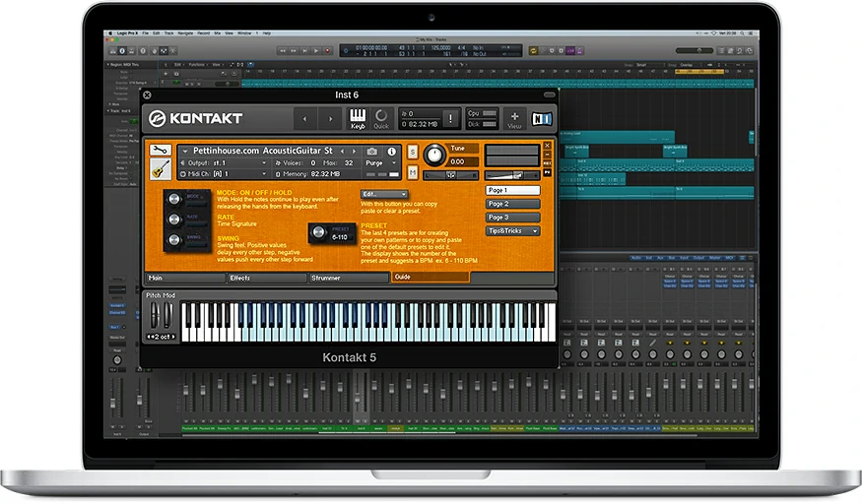This screenshot has width=862, height=504.
Task: Close the Inst 6 plugin window
Action: [147, 94]
